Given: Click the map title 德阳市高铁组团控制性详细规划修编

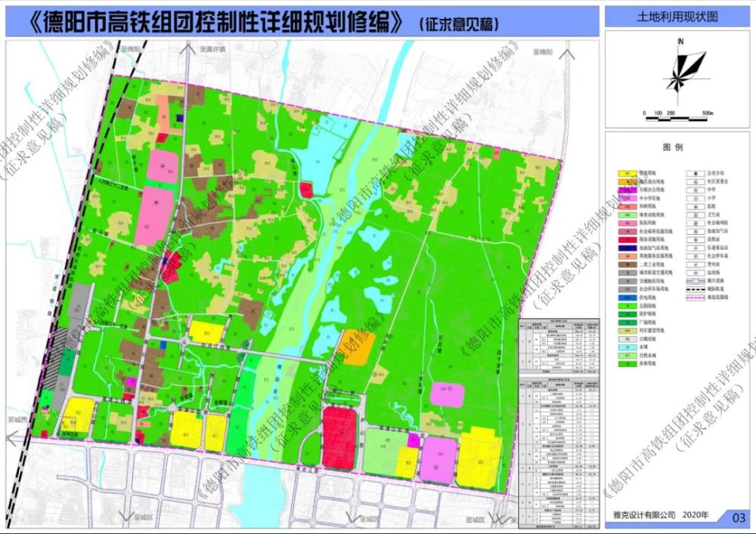Looking at the screenshot, I should 215,22.
